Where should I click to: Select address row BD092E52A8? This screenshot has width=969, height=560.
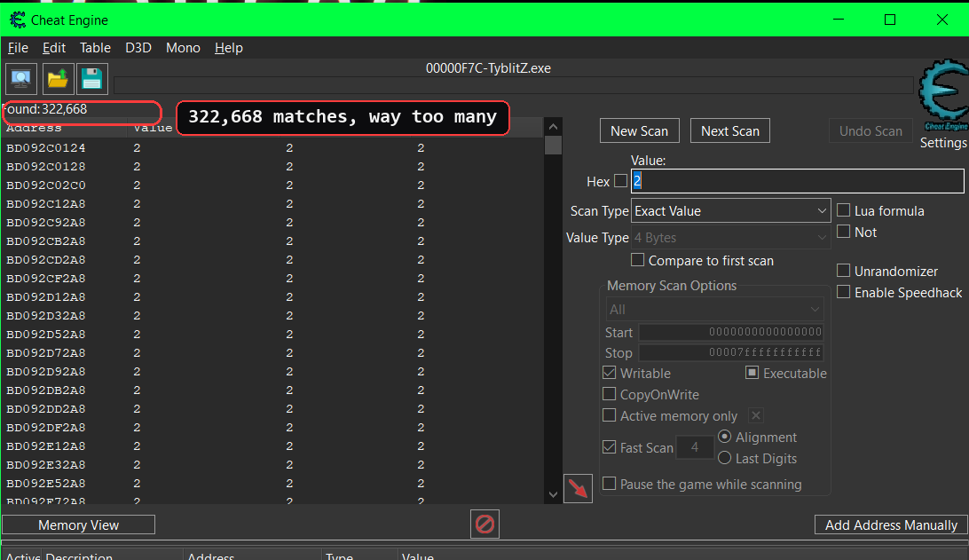pos(272,484)
